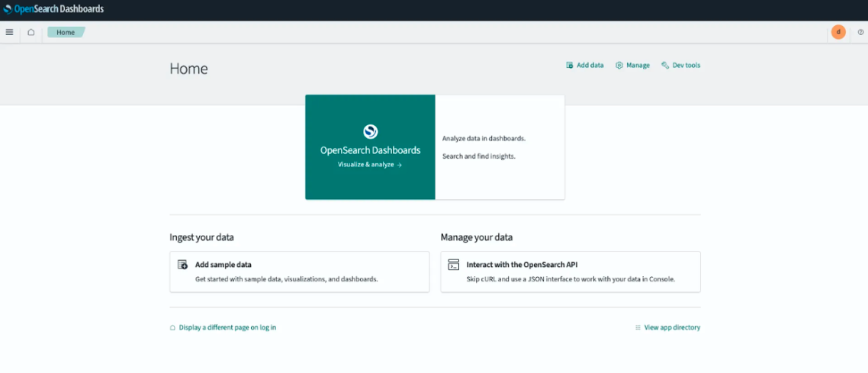868x373 pixels.
Task: Click the View app directory grid icon
Action: pyautogui.click(x=638, y=328)
